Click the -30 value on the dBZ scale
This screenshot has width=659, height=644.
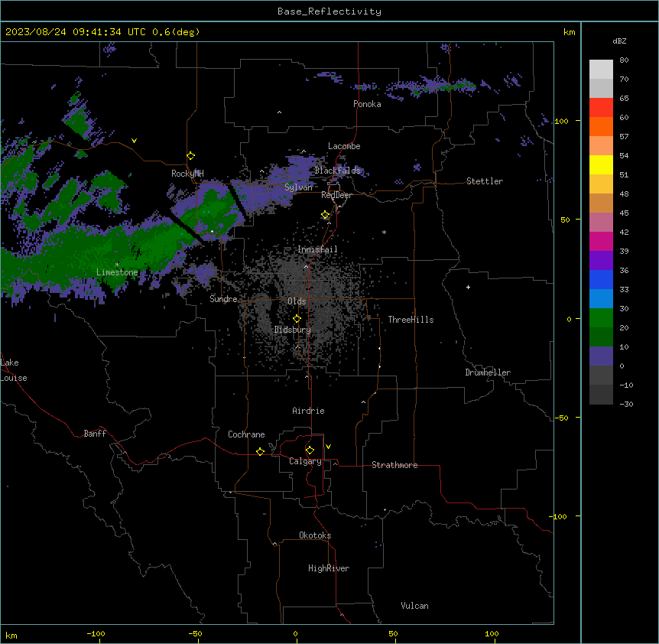coord(626,404)
